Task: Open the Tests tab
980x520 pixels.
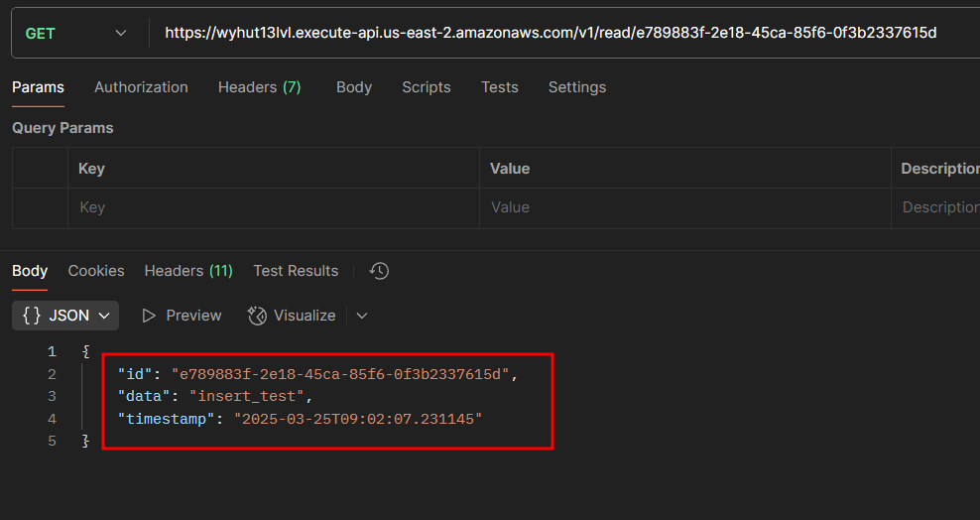Action: point(499,87)
